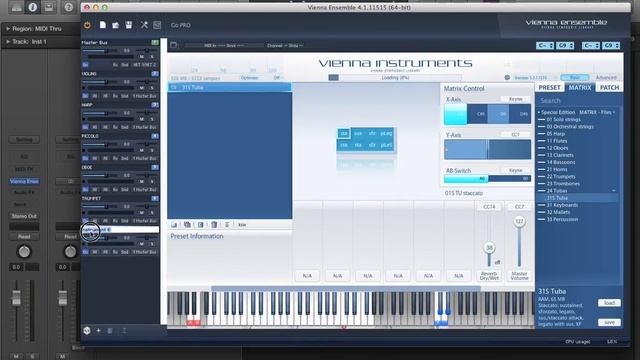640x360 pixels.
Task: Click the first icon in the Logic toolbar
Action: tap(16, 7)
